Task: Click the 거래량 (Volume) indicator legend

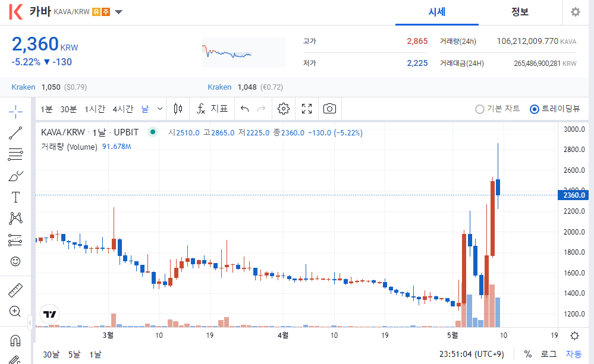Action: 70,147
